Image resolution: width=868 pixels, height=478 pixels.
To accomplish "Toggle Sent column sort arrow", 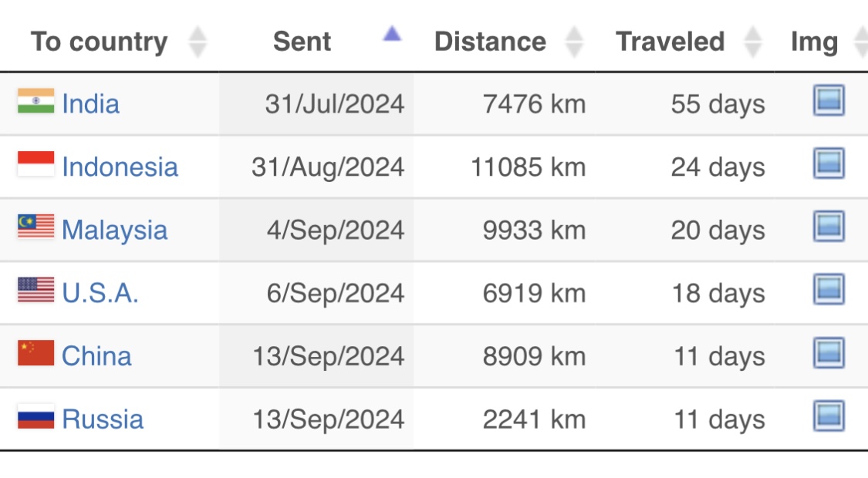I will click(392, 34).
